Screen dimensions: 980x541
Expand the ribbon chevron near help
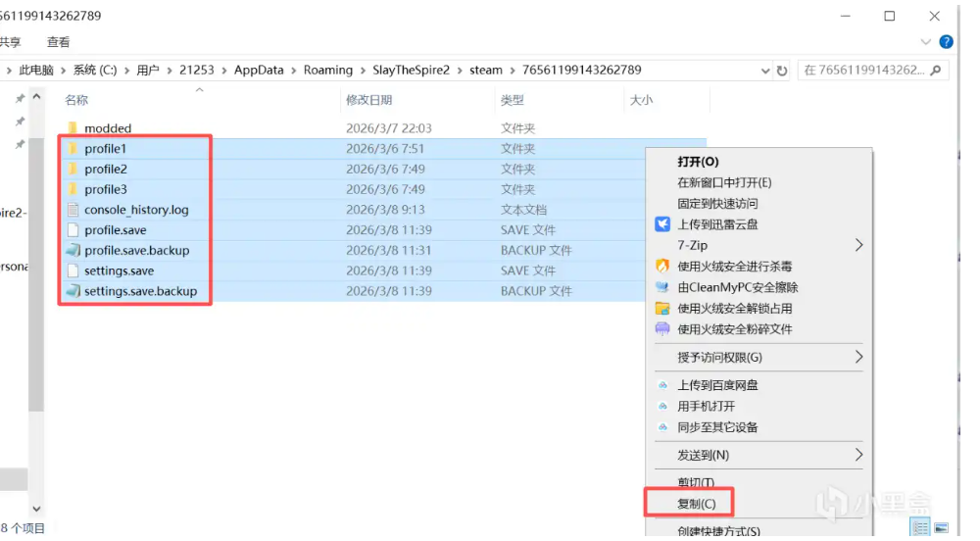[x=926, y=42]
